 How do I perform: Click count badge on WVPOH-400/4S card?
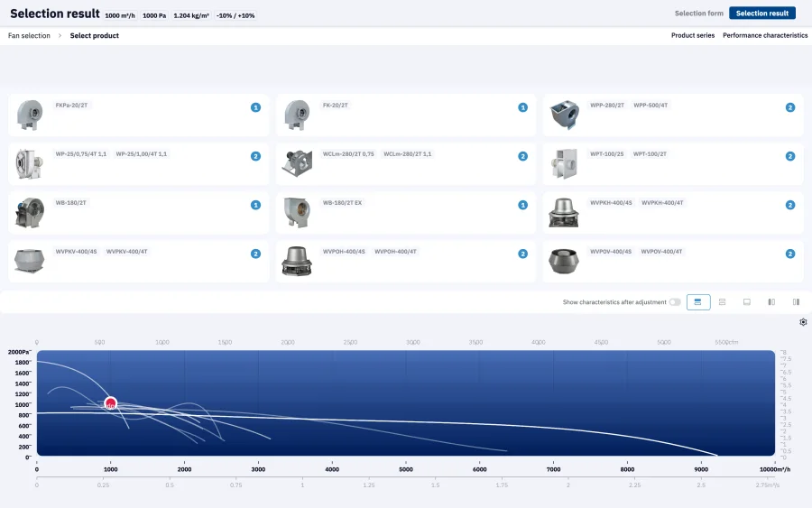(x=523, y=254)
